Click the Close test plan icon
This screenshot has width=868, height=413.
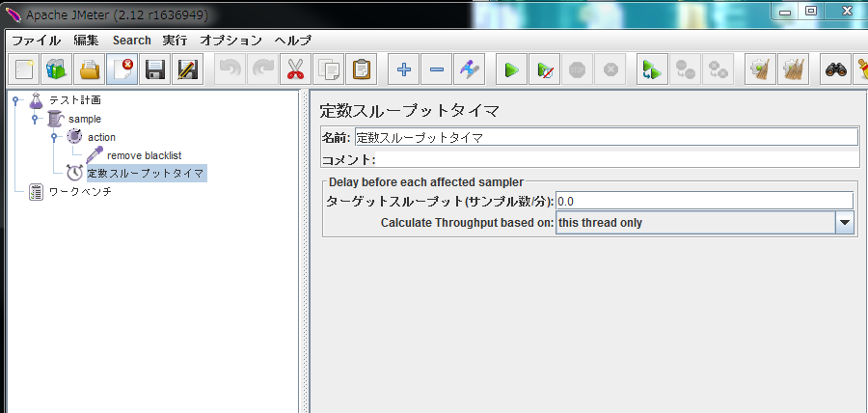[x=122, y=69]
